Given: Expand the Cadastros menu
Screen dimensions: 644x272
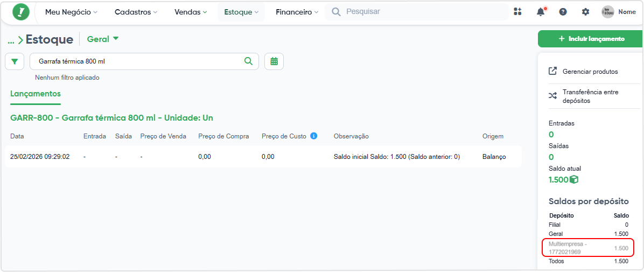Looking at the screenshot, I should click(136, 12).
